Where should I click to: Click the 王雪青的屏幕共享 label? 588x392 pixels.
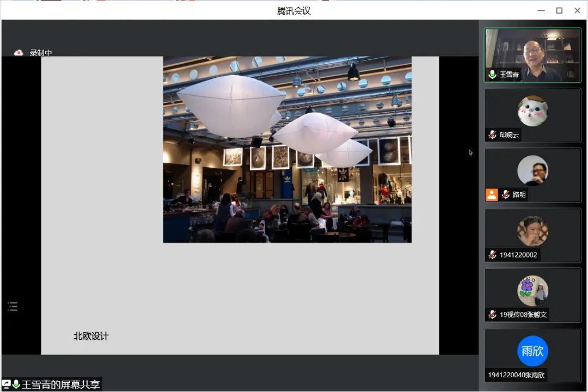(x=60, y=384)
